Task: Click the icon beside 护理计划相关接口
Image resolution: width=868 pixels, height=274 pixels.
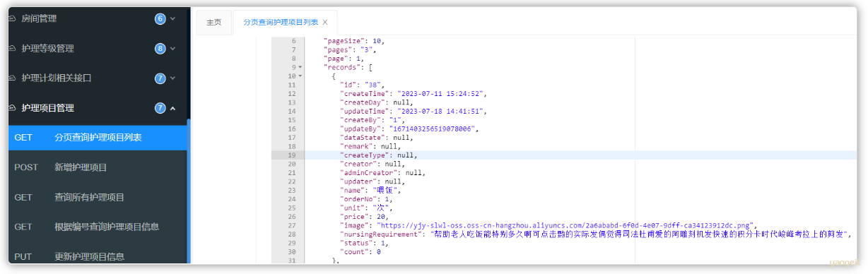Action: 11,78
